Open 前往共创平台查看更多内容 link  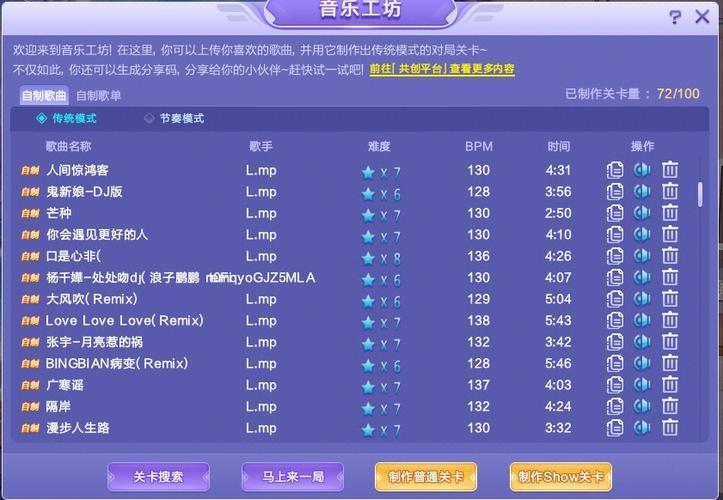coord(442,69)
